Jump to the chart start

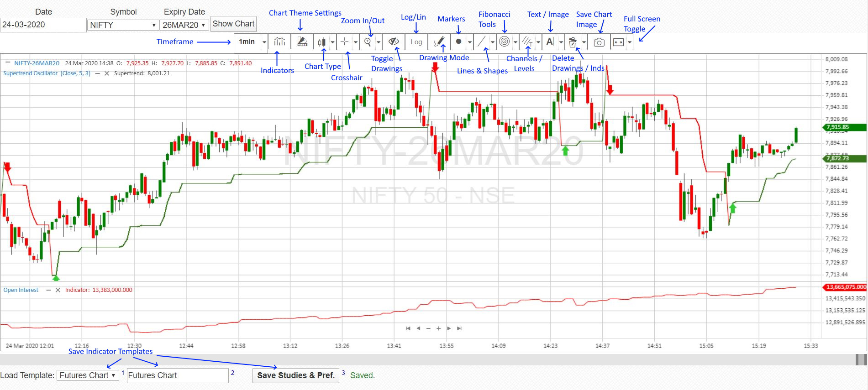click(x=408, y=328)
